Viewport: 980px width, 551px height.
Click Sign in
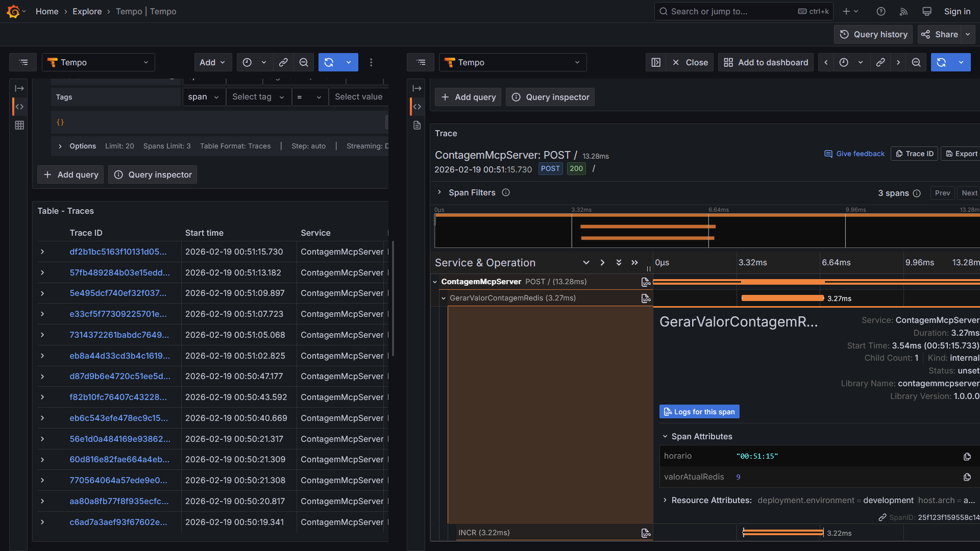click(957, 11)
